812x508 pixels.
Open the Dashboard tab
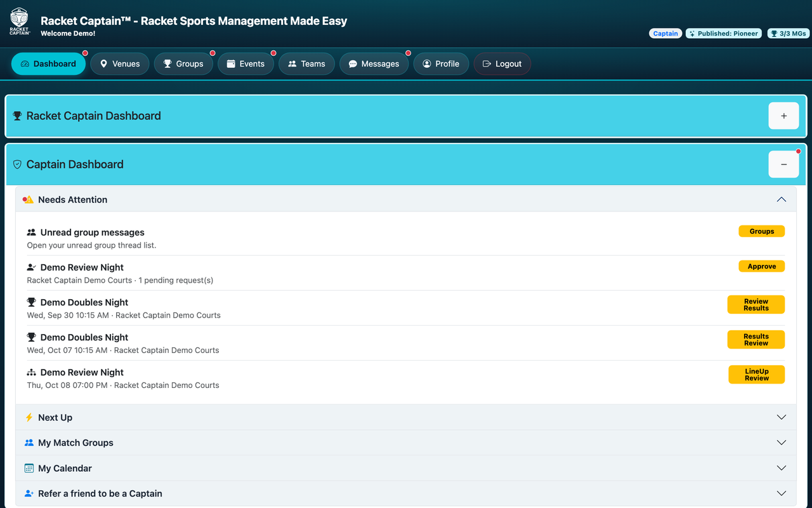click(x=48, y=63)
